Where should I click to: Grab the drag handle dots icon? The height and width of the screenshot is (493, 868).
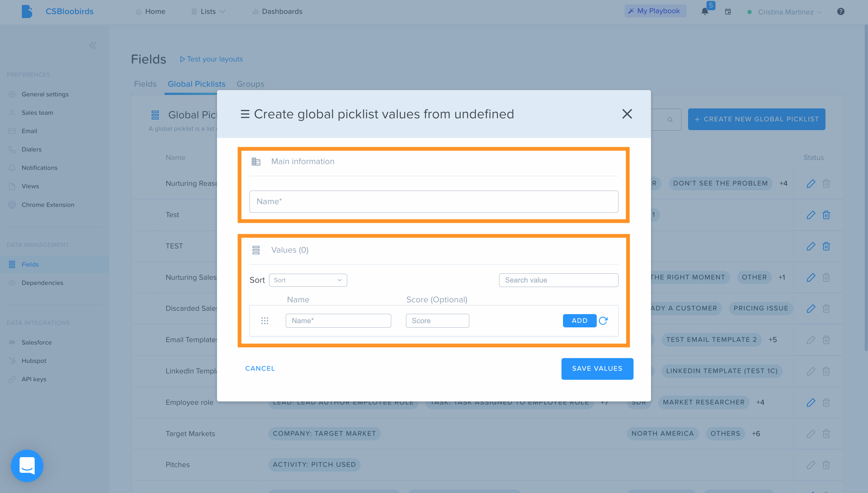265,320
